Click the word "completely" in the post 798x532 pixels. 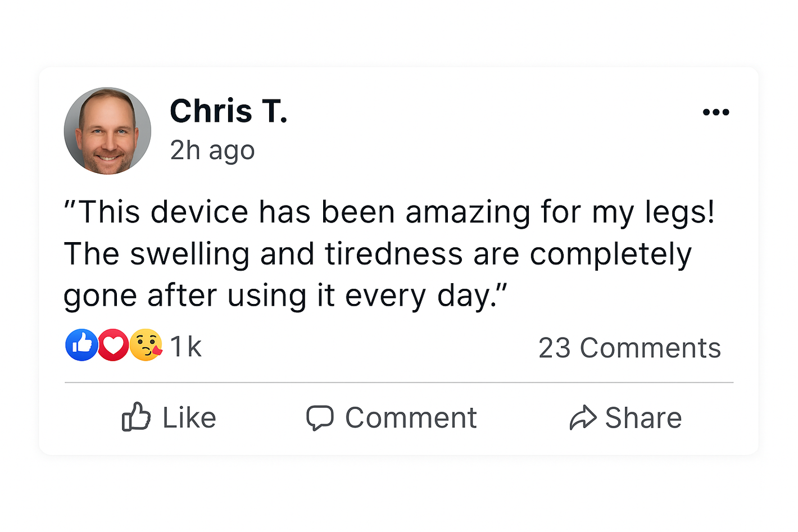coord(610,254)
